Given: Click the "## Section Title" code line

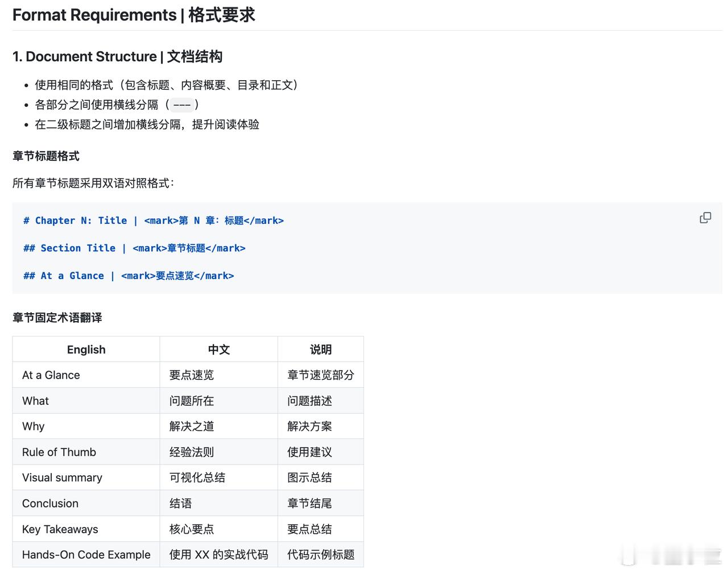Looking at the screenshot, I should click(134, 248).
